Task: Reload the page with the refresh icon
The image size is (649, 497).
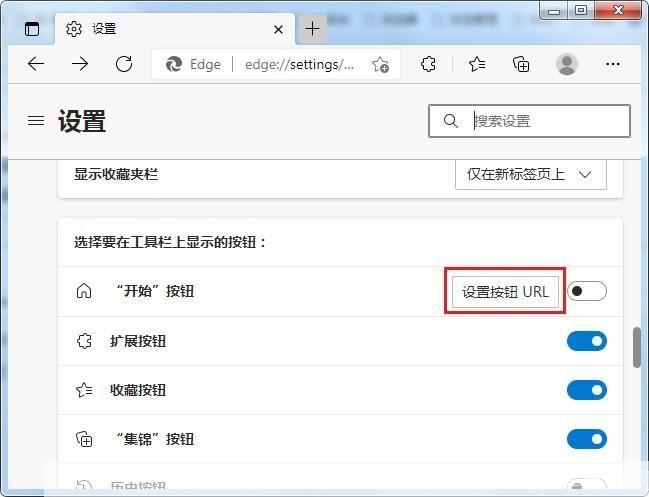Action: pos(124,64)
